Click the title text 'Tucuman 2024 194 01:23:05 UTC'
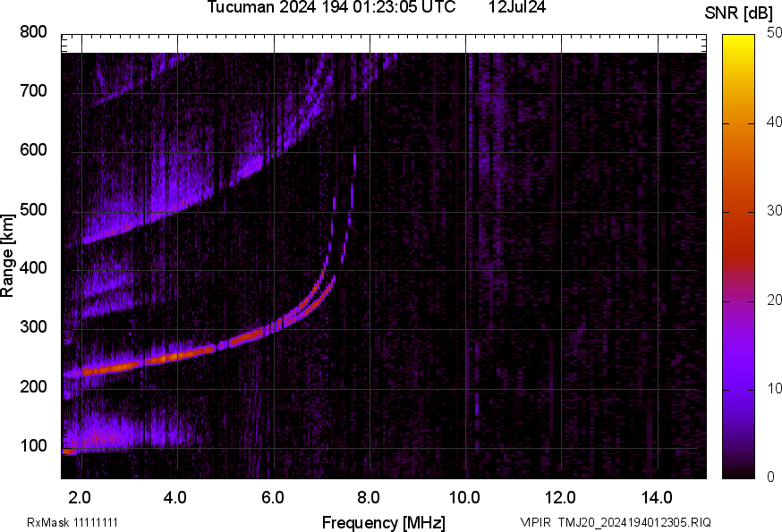 (x=331, y=7)
